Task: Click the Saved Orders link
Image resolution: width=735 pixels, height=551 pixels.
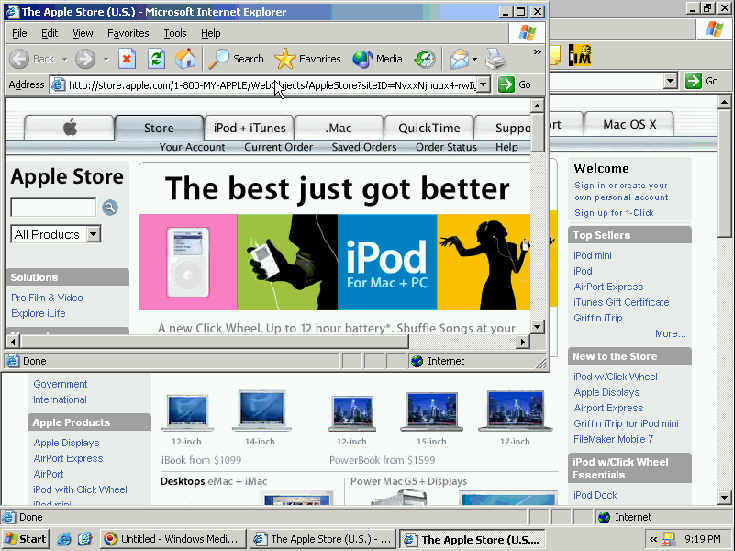Action: [x=364, y=147]
